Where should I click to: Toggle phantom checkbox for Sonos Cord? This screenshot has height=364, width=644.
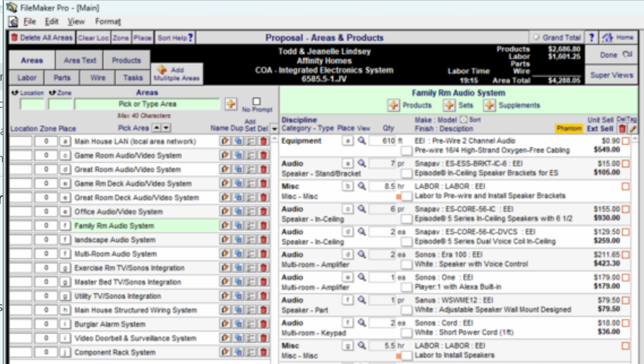[x=406, y=333]
